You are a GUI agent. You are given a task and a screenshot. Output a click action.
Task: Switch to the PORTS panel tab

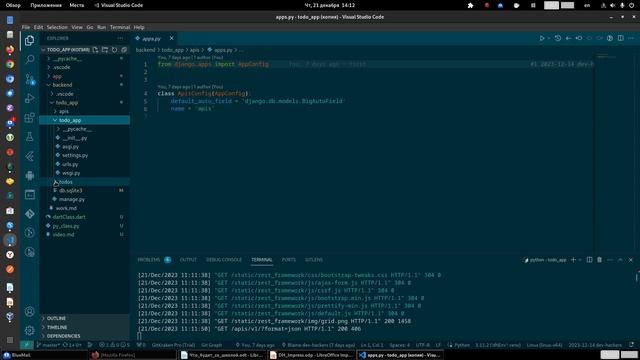click(x=289, y=260)
